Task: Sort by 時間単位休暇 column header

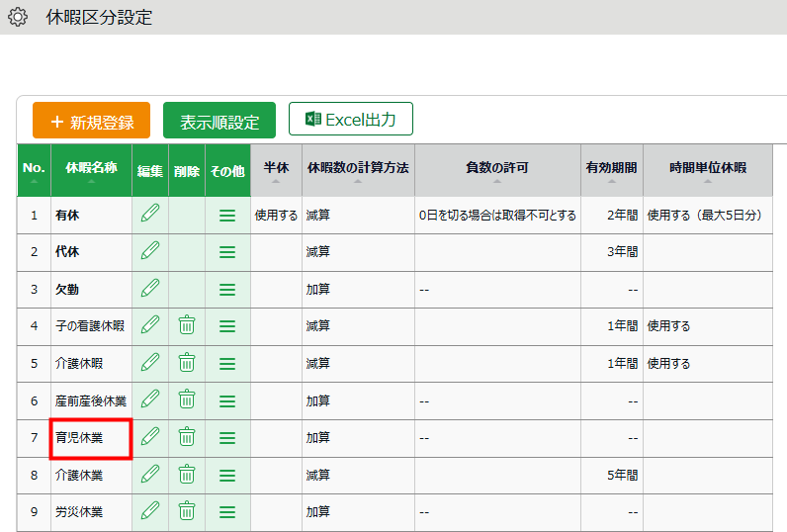Action: click(707, 170)
